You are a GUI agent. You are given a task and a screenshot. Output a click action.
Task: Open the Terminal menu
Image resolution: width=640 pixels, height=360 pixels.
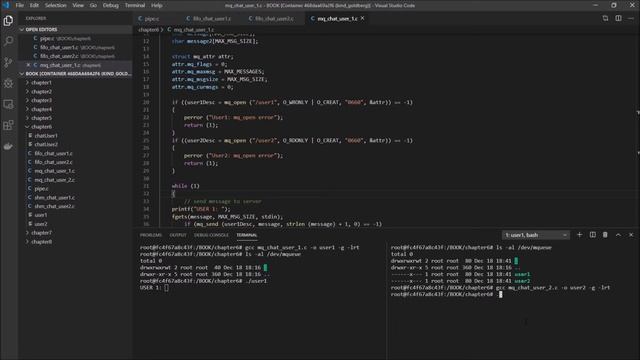point(135,5)
